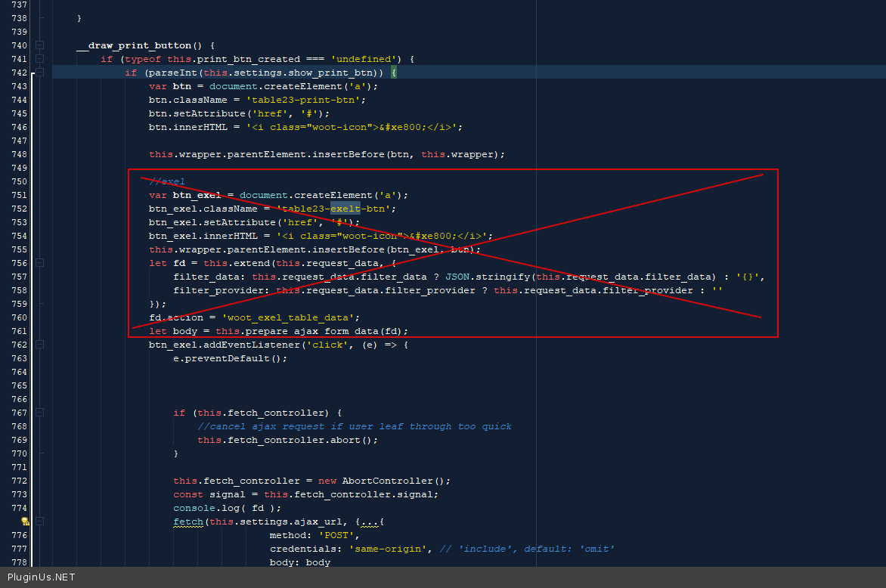Collapse the typeof print_btn_created if block
Viewport: 886px width, 588px height.
[39, 59]
